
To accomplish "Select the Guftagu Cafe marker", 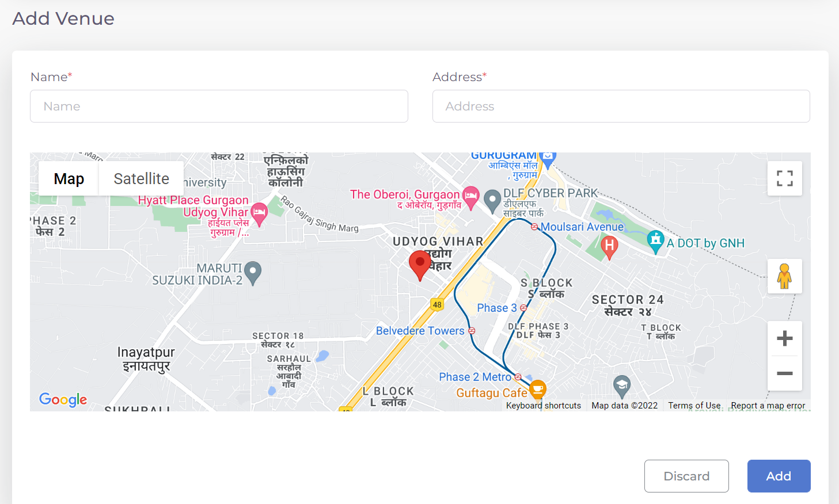I will 537,390.
